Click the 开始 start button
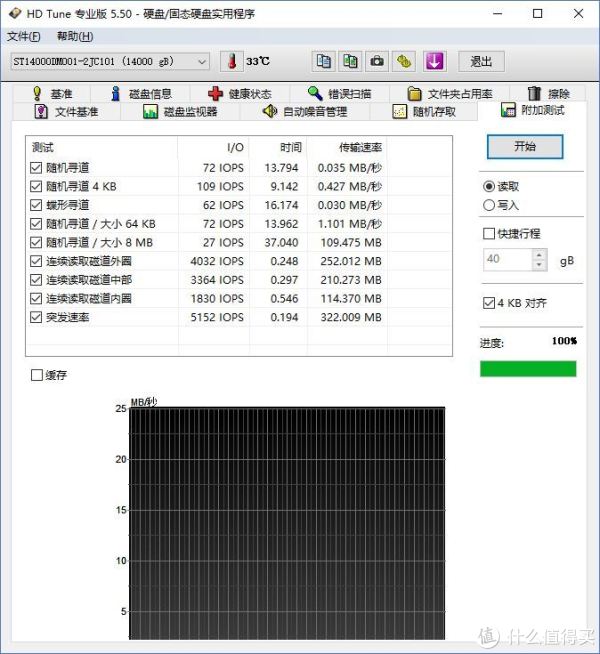The width and height of the screenshot is (600, 654). point(525,146)
